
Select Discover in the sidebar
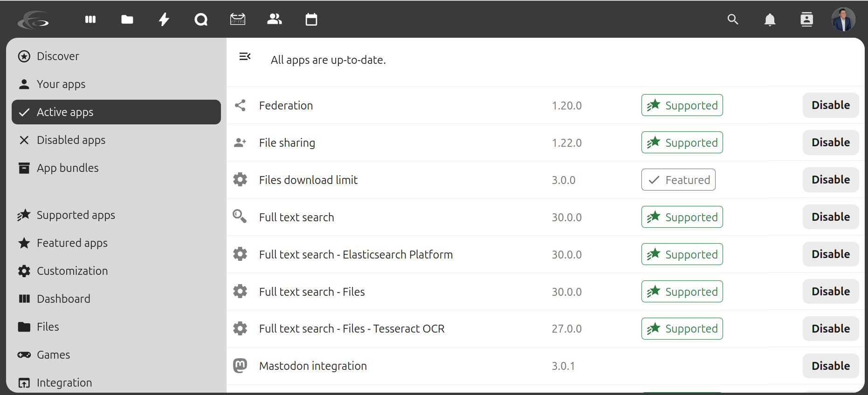pyautogui.click(x=116, y=56)
